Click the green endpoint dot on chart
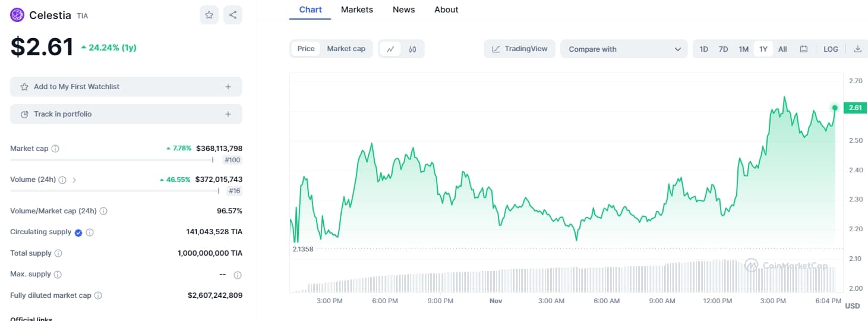 click(x=835, y=108)
